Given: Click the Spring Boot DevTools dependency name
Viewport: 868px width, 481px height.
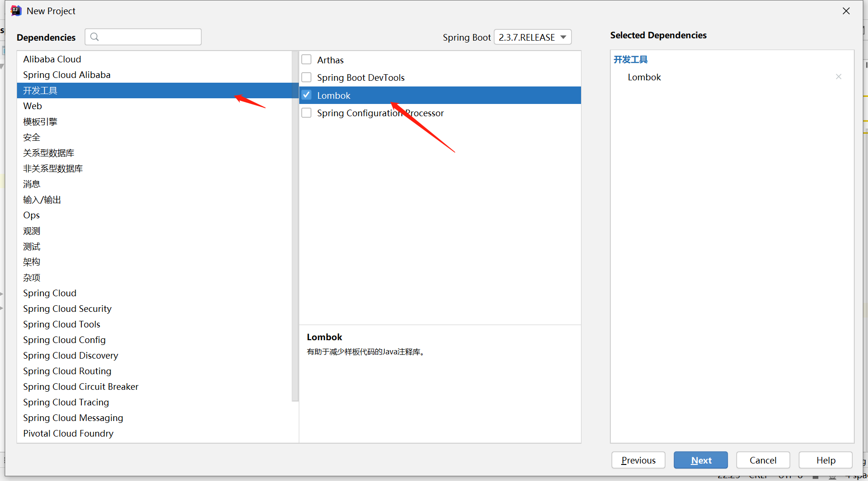Looking at the screenshot, I should [361, 77].
